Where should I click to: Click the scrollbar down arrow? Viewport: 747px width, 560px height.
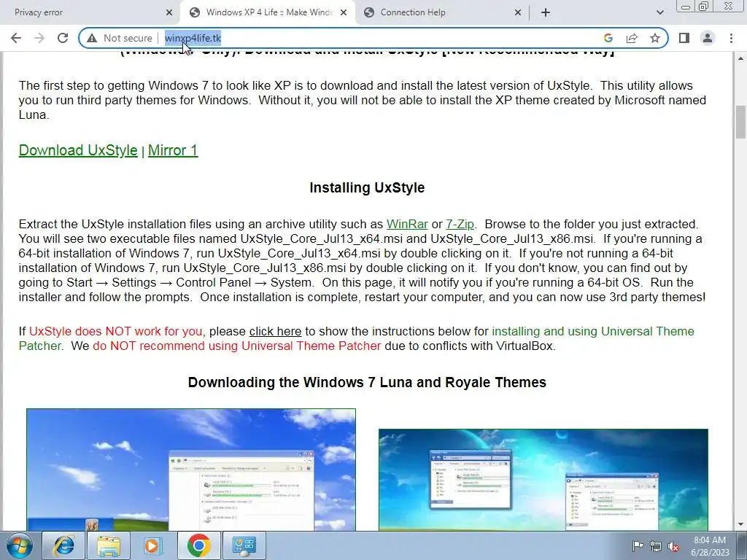[740, 524]
